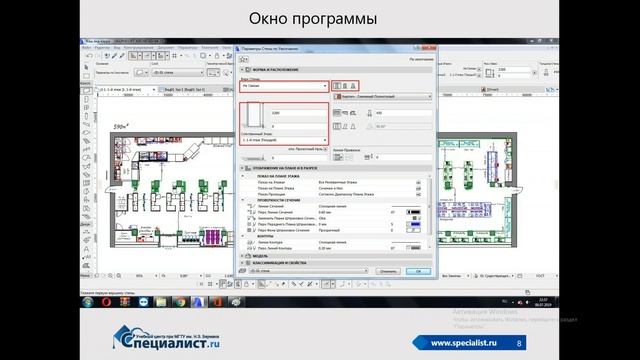Select Complex Profile wall structure icon
This screenshot has width=640, height=360.
(353, 86)
